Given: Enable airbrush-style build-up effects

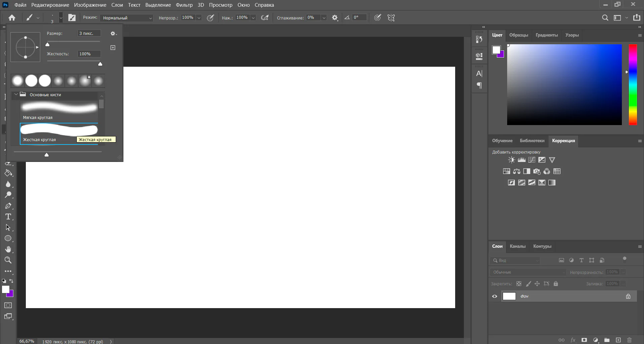Looking at the screenshot, I should click(x=265, y=18).
